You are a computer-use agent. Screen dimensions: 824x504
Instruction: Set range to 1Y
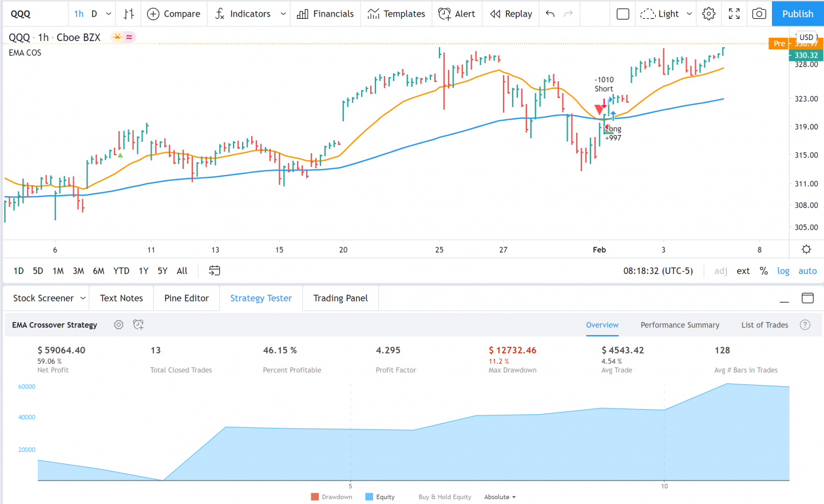tap(143, 271)
